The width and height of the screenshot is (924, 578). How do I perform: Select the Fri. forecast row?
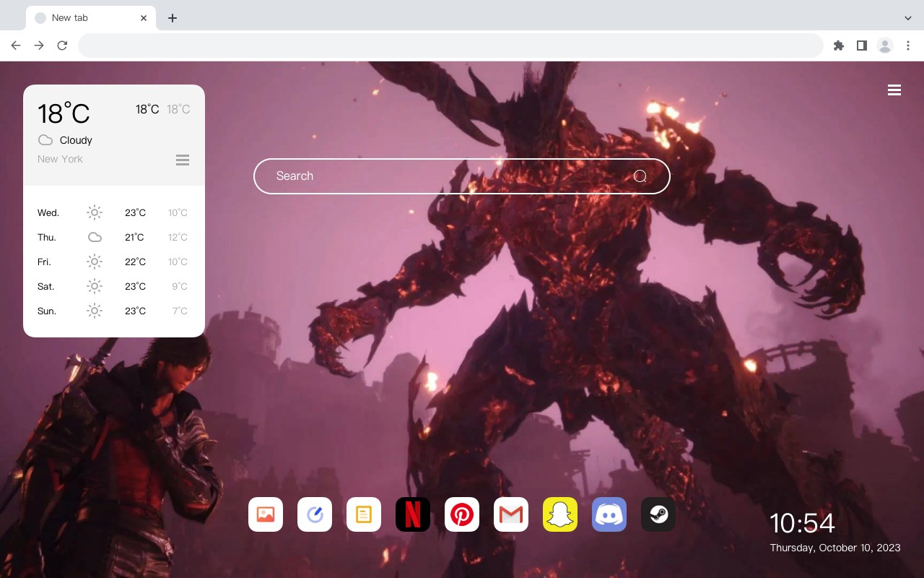[114, 262]
